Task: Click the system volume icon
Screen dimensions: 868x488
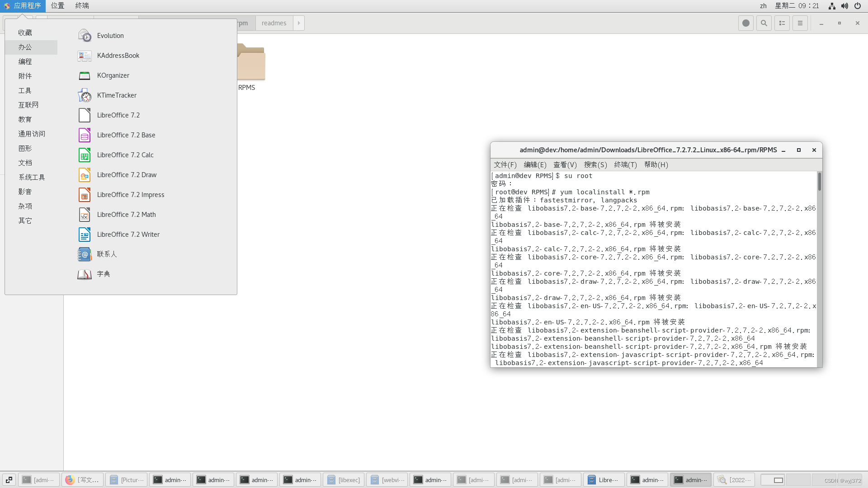Action: 844,6
